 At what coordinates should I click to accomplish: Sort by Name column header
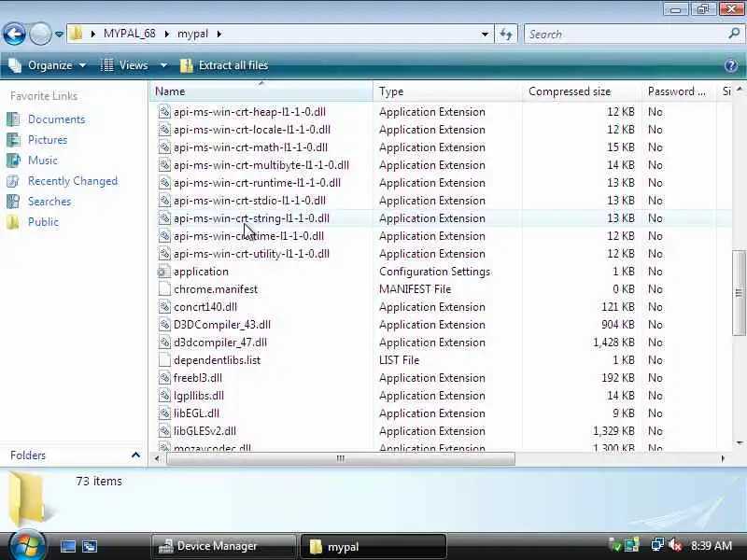tap(261, 91)
